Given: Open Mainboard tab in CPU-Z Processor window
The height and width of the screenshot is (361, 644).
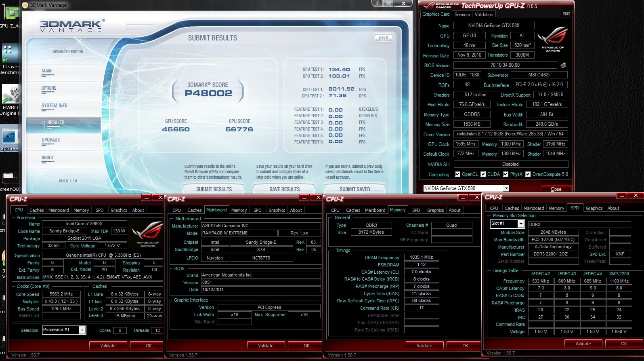Looking at the screenshot, I should [x=59, y=210].
